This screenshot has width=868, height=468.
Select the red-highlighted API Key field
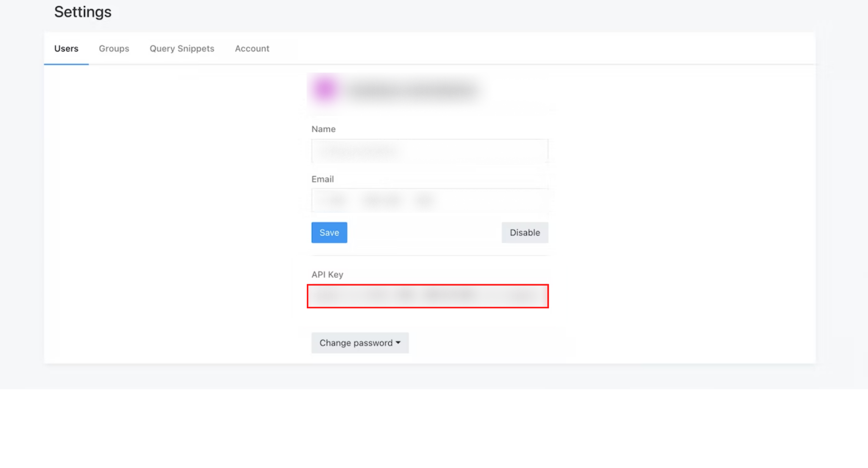coord(427,296)
